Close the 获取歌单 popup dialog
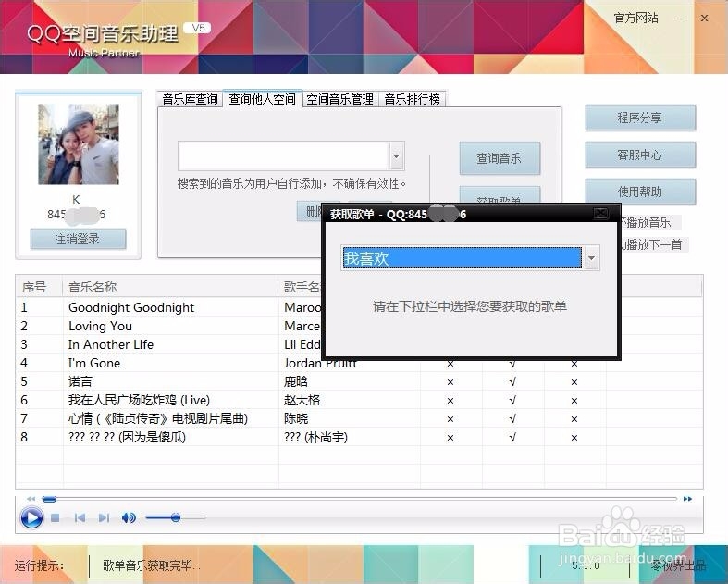This screenshot has height=584, width=728. [x=600, y=213]
